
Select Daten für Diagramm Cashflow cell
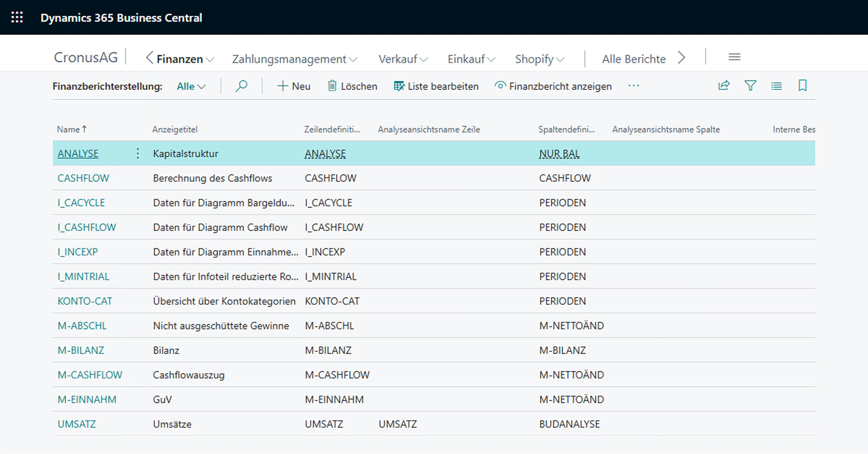(220, 227)
